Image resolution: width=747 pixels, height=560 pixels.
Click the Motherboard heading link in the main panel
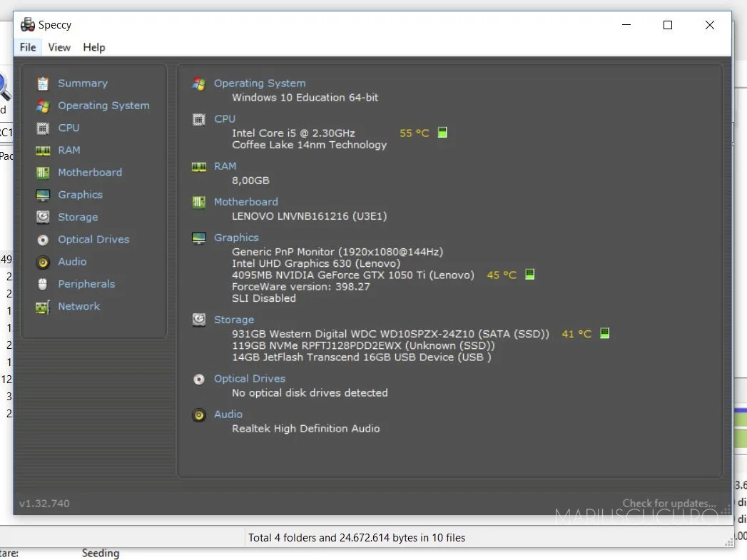pos(246,202)
